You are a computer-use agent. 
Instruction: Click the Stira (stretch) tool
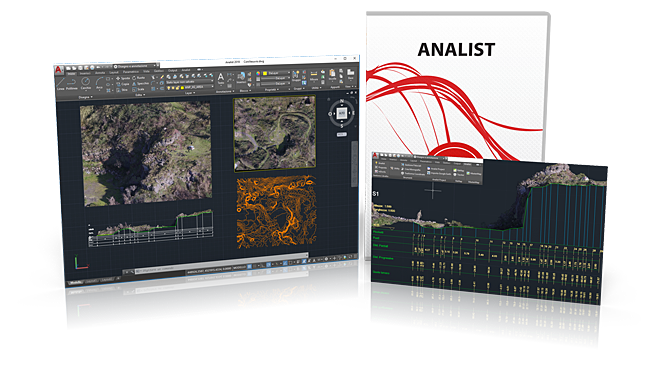[x=122, y=90]
